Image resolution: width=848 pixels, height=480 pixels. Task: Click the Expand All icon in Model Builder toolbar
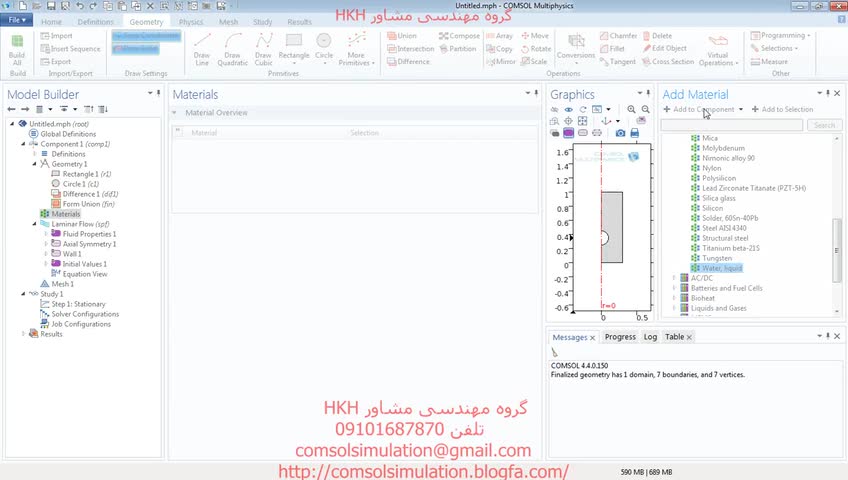pyautogui.click(x=103, y=109)
